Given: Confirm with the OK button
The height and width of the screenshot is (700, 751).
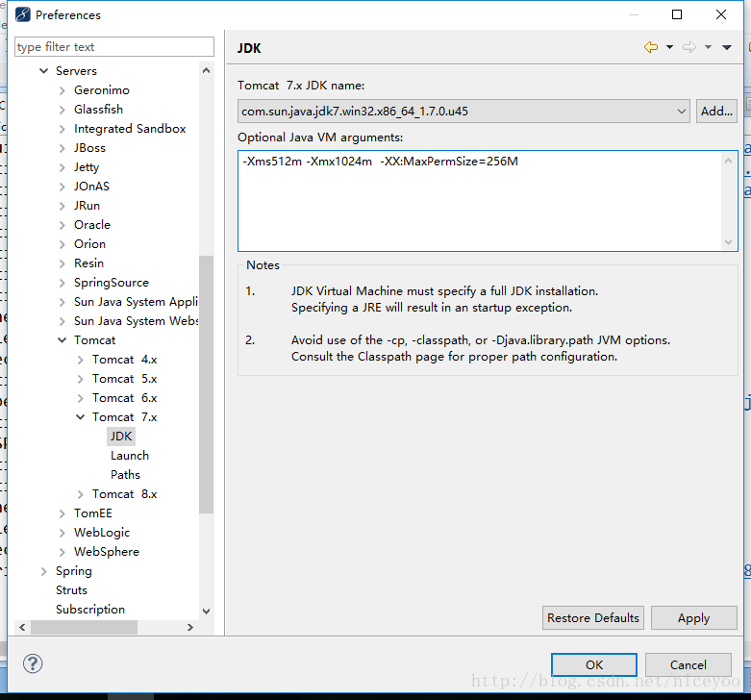Looking at the screenshot, I should (x=594, y=665).
